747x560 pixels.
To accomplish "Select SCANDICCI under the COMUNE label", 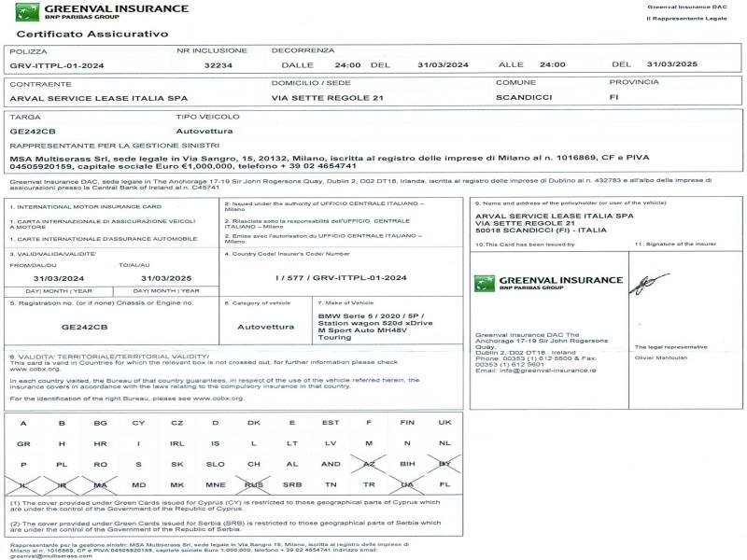I will [524, 98].
